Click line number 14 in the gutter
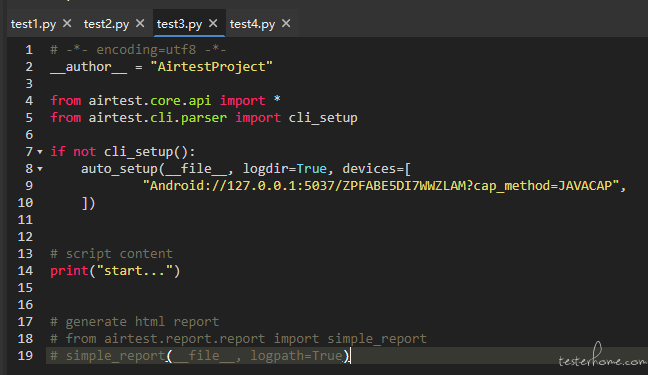Image resolution: width=648 pixels, height=375 pixels. 25,271
